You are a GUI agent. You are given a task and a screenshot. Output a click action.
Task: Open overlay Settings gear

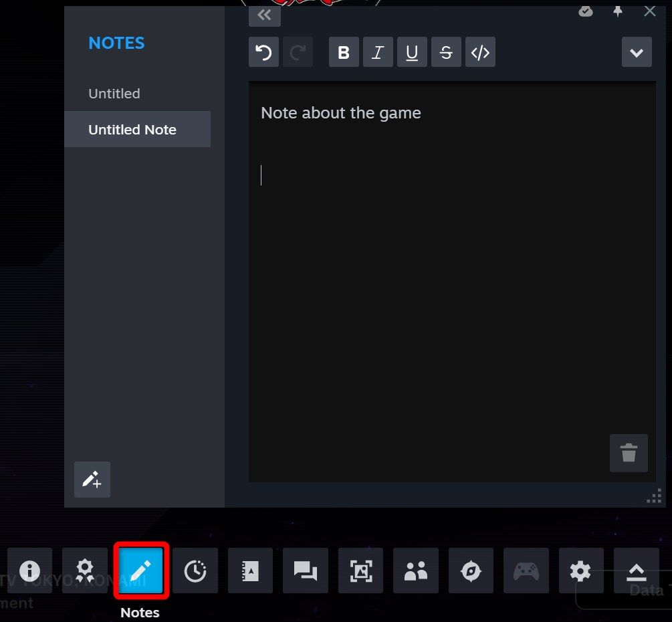[x=580, y=571]
